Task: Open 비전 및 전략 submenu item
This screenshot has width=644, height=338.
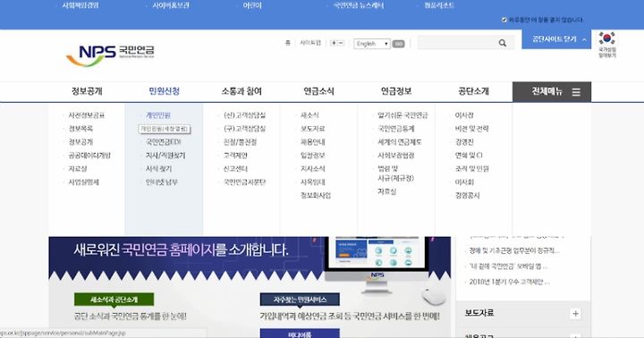Action: tap(471, 129)
